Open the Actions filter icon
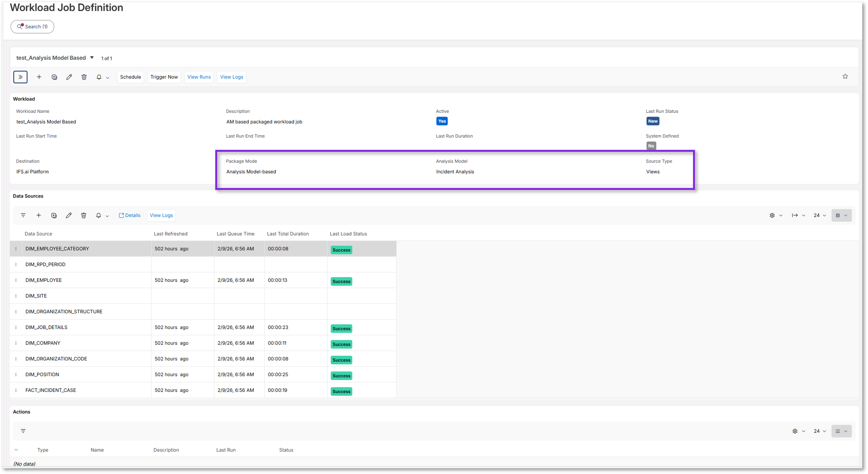868x474 pixels. pos(23,431)
